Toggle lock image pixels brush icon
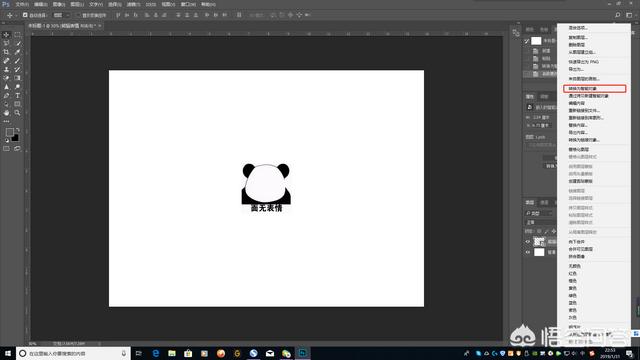Screen dimensions: 640x360 tap(547, 231)
